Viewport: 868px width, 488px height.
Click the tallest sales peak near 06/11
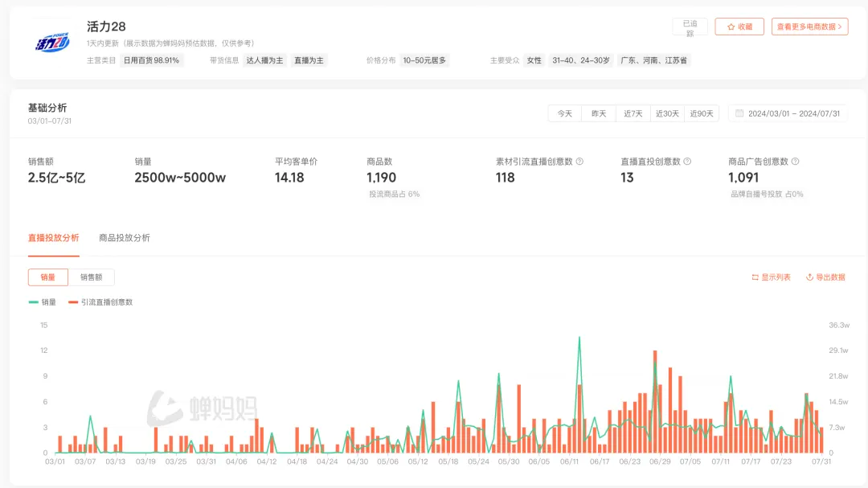click(x=579, y=338)
